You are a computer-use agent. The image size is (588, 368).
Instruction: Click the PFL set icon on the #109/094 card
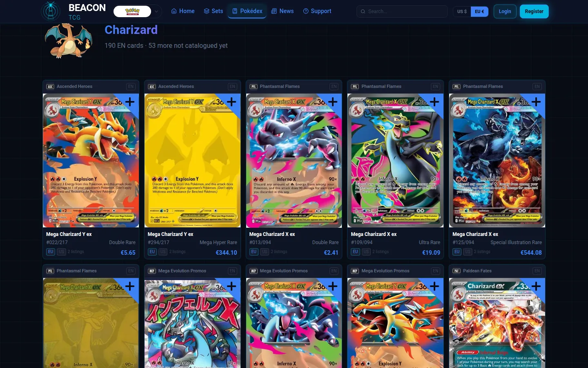point(355,87)
